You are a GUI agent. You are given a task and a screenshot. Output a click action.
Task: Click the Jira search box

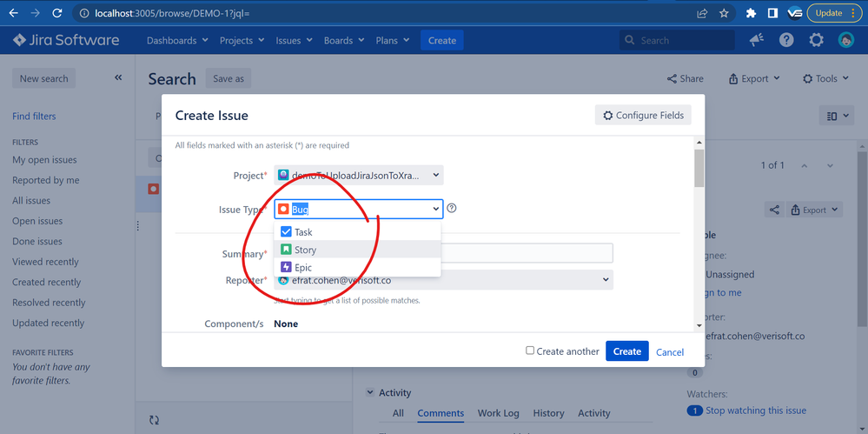click(677, 41)
